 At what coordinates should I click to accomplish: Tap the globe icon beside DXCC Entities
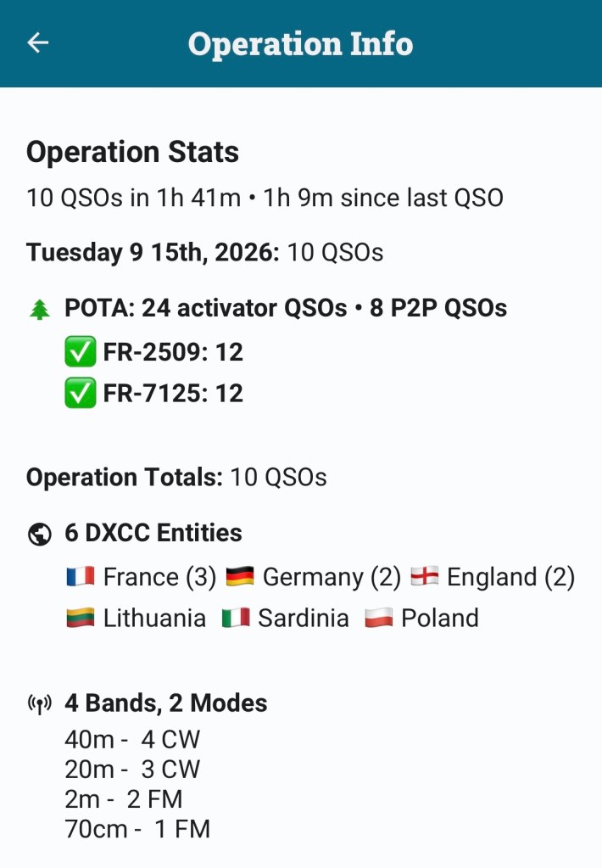(x=39, y=535)
